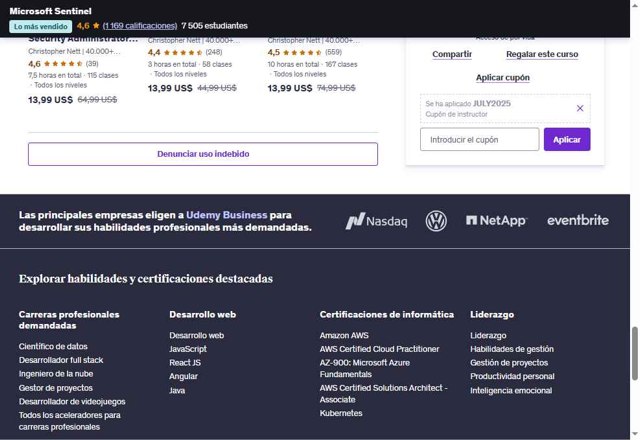Image resolution: width=640 pixels, height=440 pixels.
Task: Click the Eventbrite logo
Action: [x=578, y=220]
